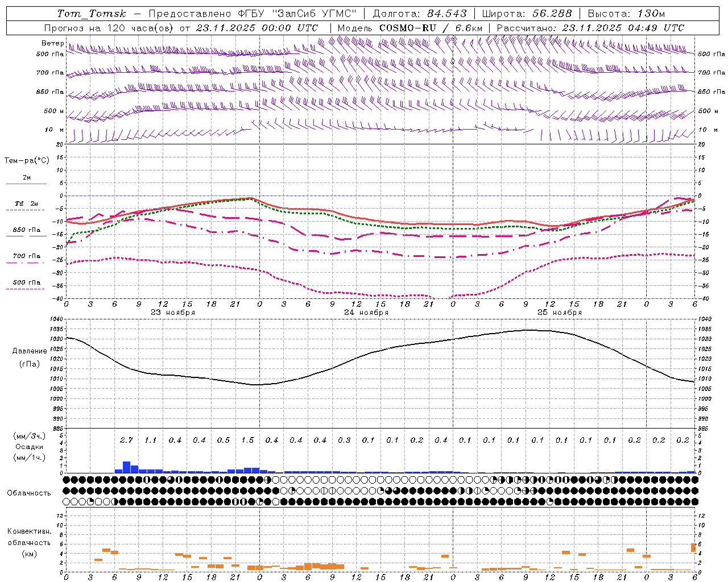Click the '25 ноября' date label
The height and width of the screenshot is (582, 728).
pyautogui.click(x=560, y=312)
